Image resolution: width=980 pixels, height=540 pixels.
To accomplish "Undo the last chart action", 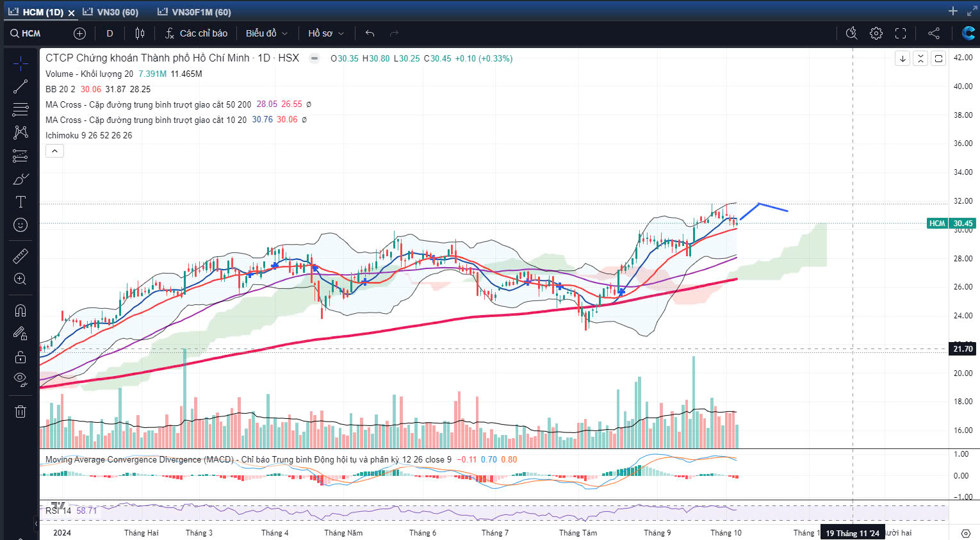I will 370,33.
